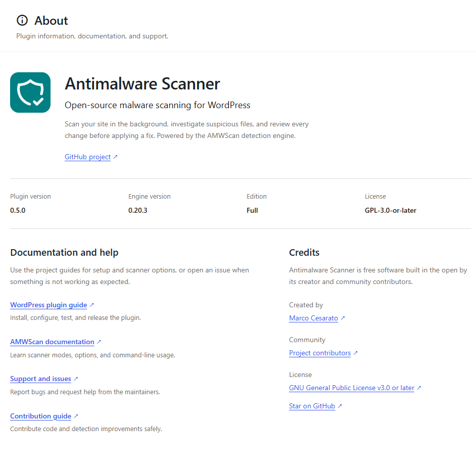
Task: Click the 'Edition' label
Action: click(257, 197)
